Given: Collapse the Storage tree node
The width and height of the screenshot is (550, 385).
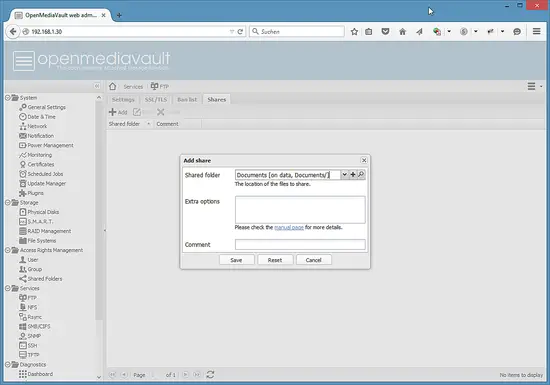Looking at the screenshot, I should pyautogui.click(x=8, y=202).
